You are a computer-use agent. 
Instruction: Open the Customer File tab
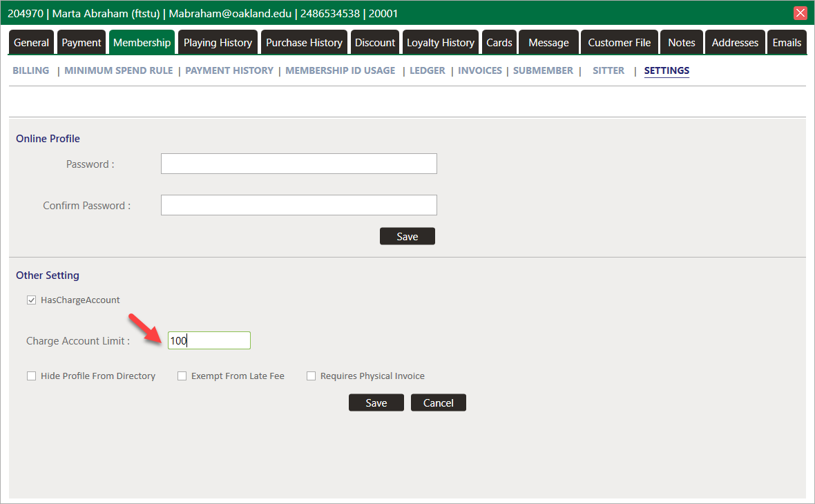[x=620, y=43]
